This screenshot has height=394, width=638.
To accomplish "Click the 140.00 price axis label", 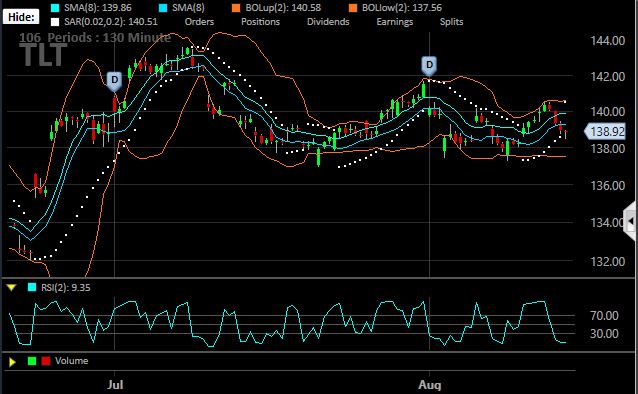I will (607, 112).
